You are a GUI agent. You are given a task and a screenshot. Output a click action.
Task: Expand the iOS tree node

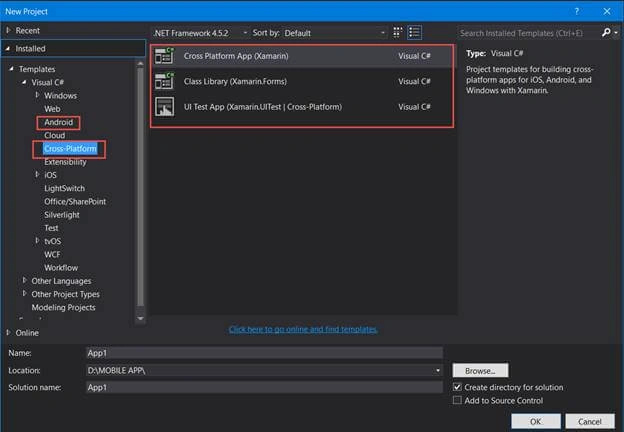(x=37, y=175)
